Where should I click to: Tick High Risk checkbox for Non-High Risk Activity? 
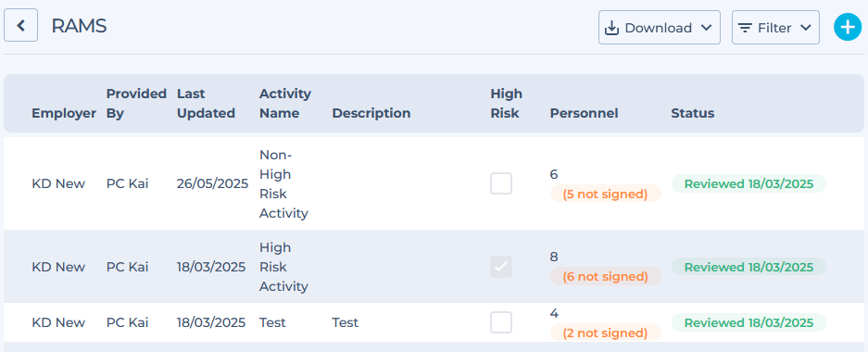tap(501, 183)
